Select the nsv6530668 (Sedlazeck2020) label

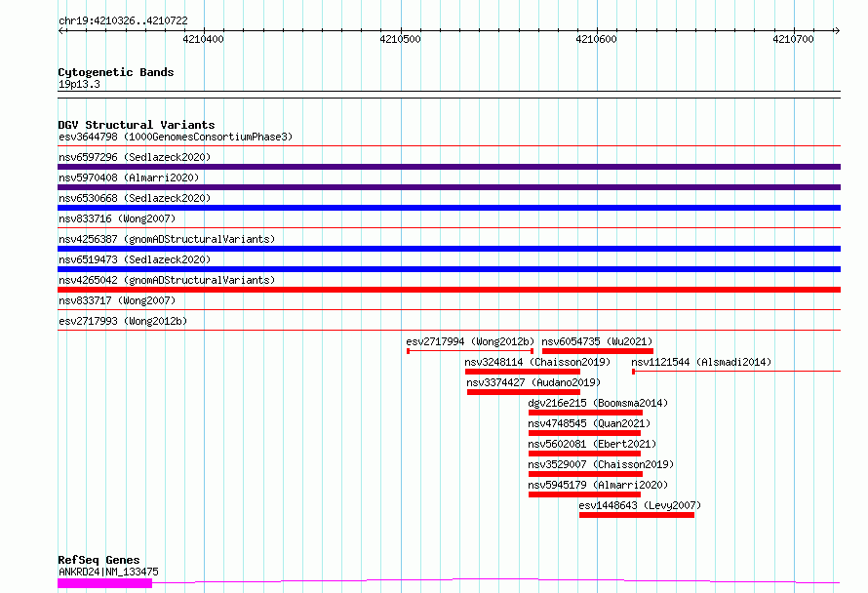click(135, 198)
